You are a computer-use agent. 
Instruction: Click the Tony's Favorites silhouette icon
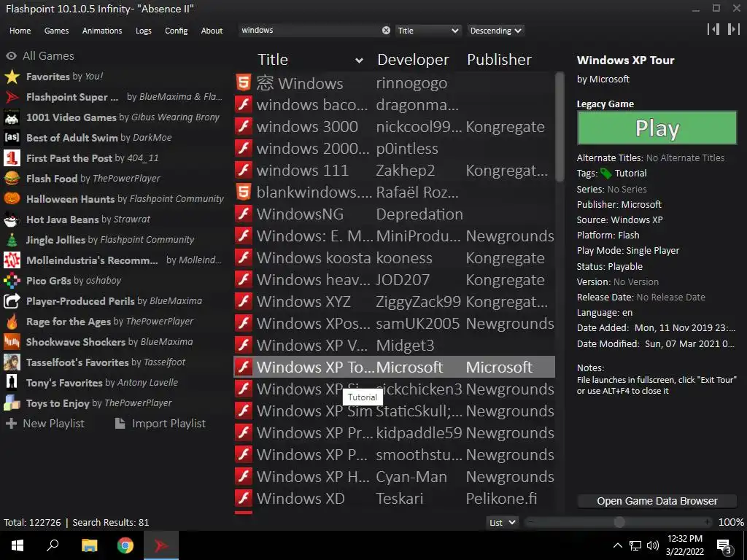click(x=12, y=382)
